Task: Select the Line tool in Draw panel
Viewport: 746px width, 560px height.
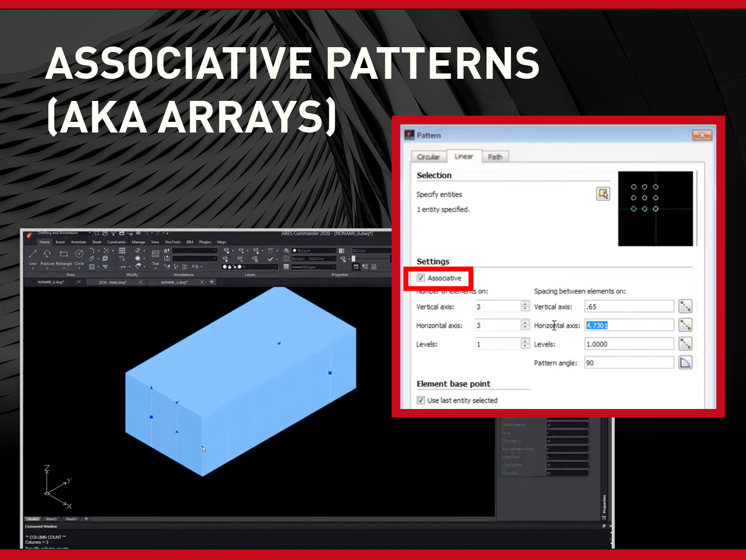Action: click(33, 255)
